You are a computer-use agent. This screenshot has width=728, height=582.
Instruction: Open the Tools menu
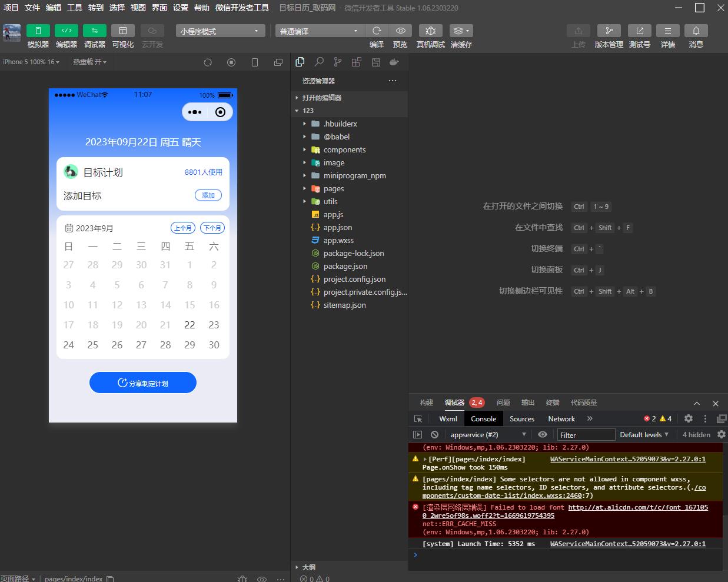coord(75,8)
